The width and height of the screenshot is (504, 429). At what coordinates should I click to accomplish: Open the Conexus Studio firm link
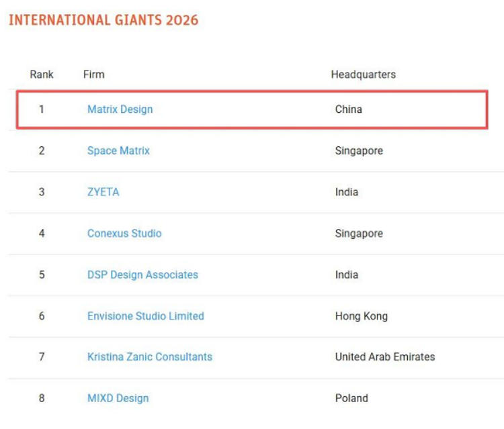(x=124, y=234)
